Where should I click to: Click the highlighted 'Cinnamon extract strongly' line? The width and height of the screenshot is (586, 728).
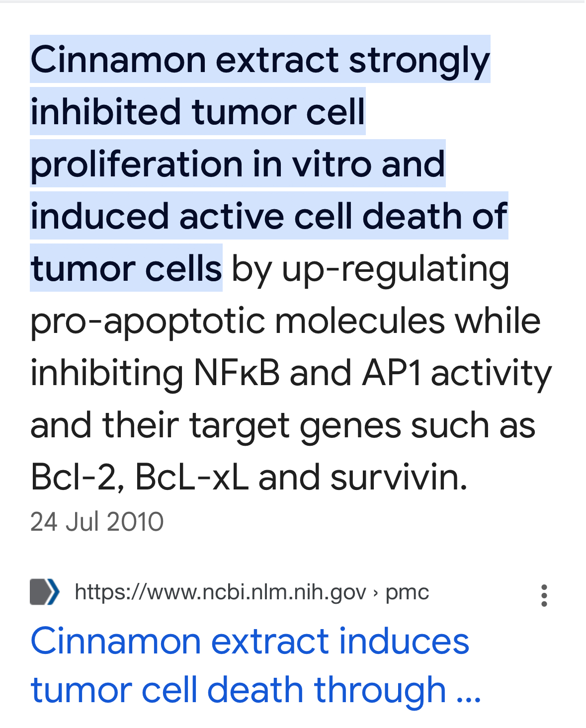tap(260, 59)
